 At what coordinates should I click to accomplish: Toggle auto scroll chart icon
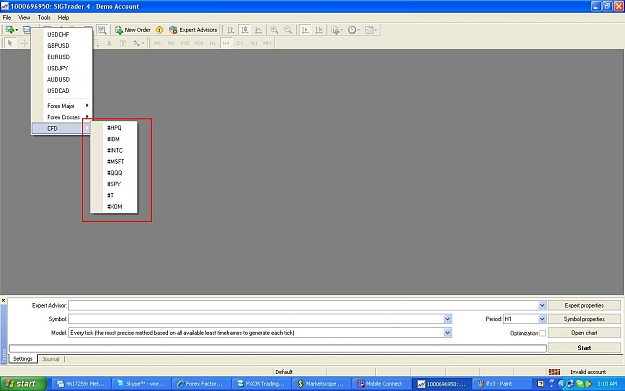coord(305,30)
